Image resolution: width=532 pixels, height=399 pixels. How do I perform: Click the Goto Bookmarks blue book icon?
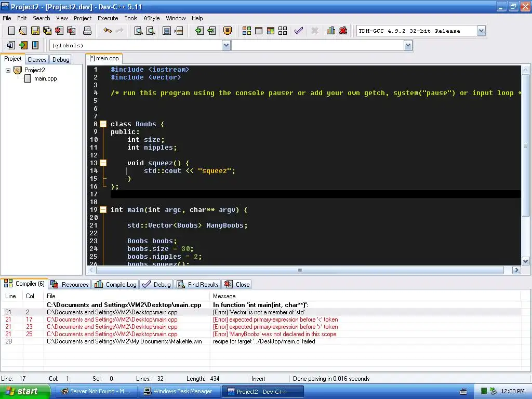point(35,45)
